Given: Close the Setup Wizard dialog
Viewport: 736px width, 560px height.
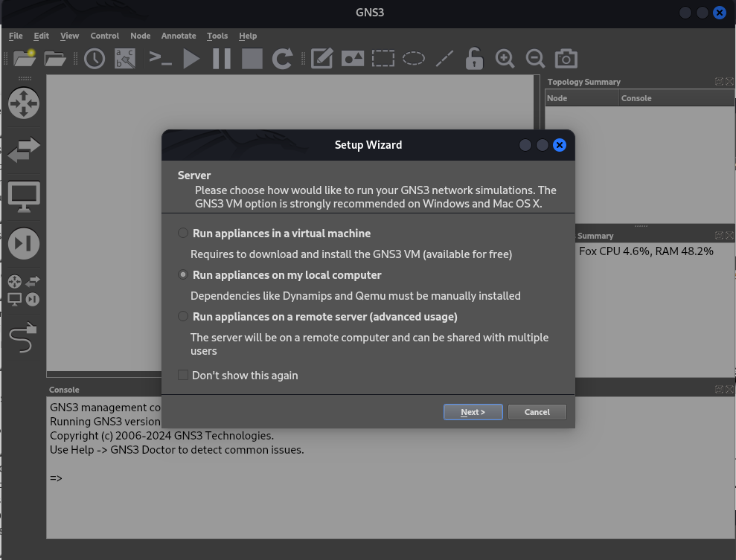Looking at the screenshot, I should tap(560, 146).
